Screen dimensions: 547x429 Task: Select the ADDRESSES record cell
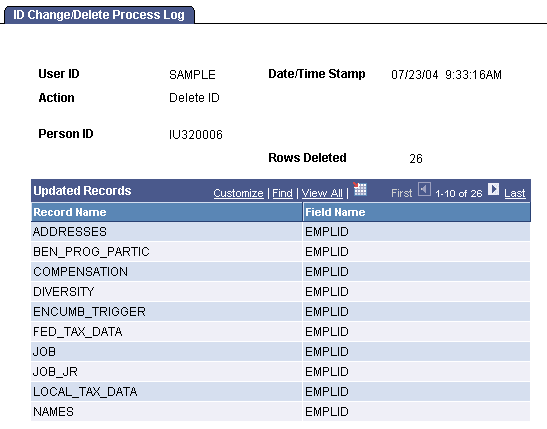pos(167,232)
